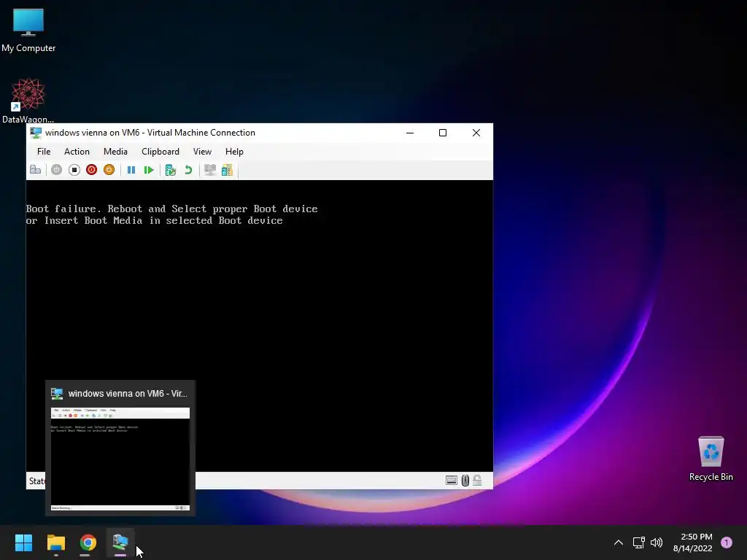Open the View menu
Screen dimensions: 747x560
click(x=202, y=152)
